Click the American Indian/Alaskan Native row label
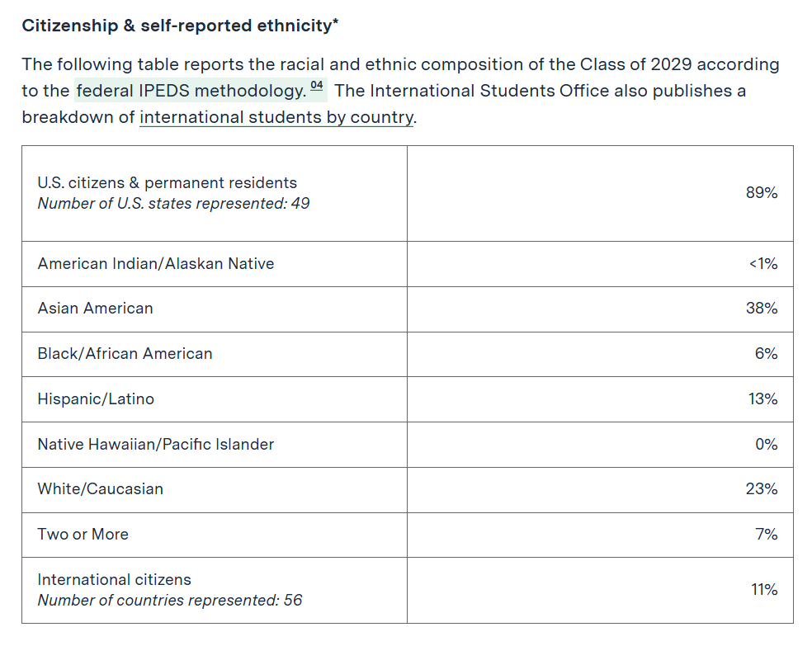This screenshot has width=812, height=646. coord(156,264)
